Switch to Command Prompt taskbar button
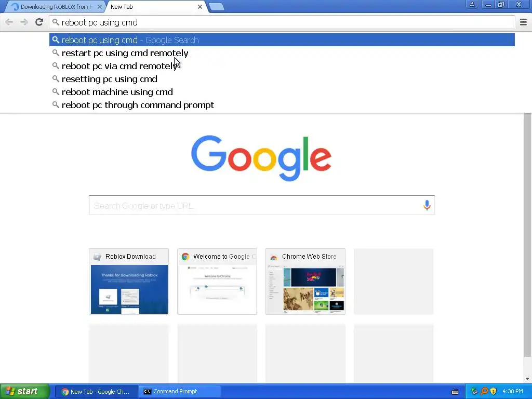Screen dimensions: 532x399 (x=180, y=392)
